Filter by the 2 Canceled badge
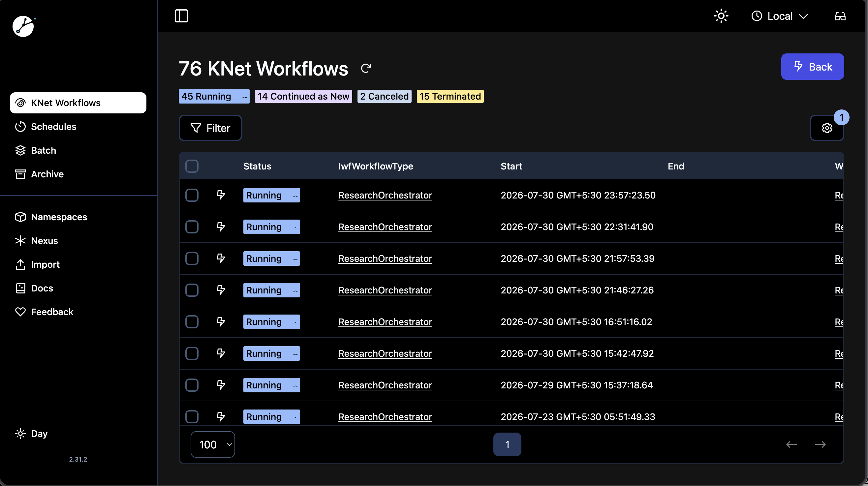Viewport: 868px width, 486px height. [x=385, y=96]
